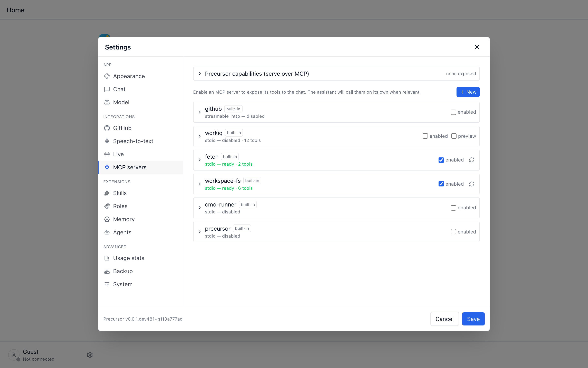
Task: Click the System sliders icon
Action: (107, 284)
